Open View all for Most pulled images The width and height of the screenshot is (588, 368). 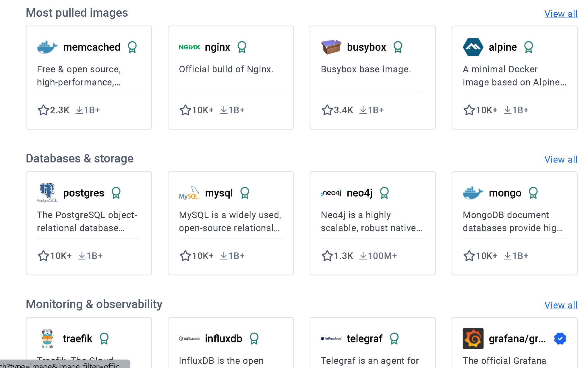561,13
